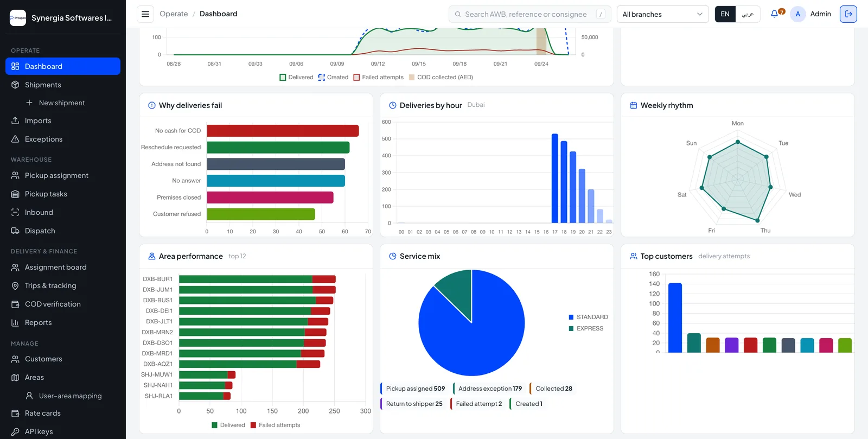Switch language to EN

725,14
